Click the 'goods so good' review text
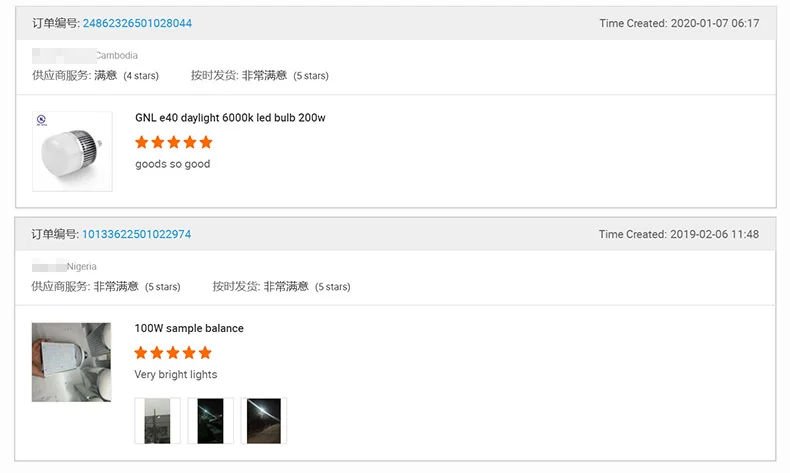 [x=173, y=164]
